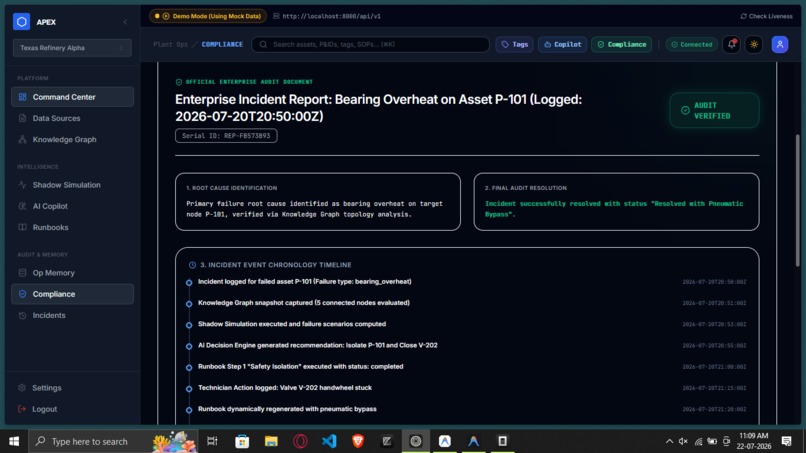
Task: Navigate to Shadow Simulation
Action: point(72,185)
